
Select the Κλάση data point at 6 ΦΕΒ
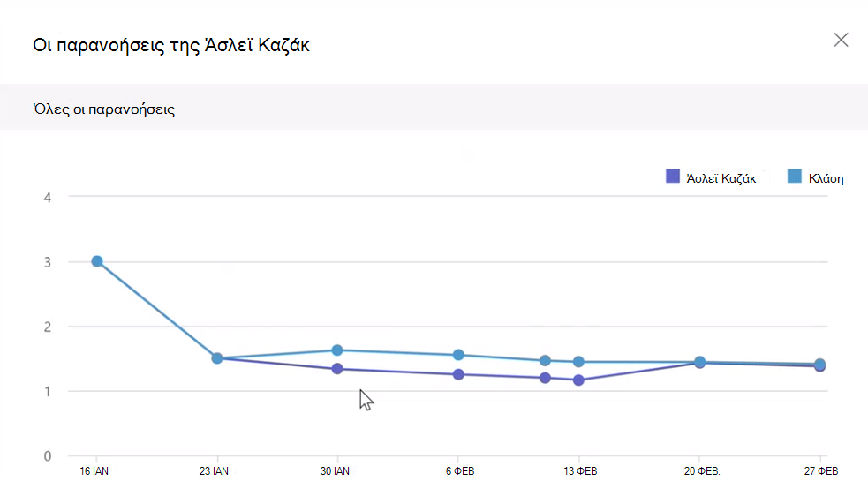(458, 355)
